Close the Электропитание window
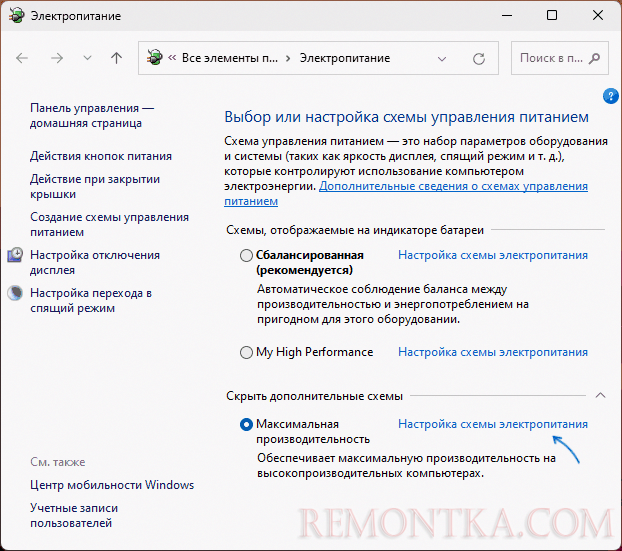This screenshot has width=622, height=551. point(598,15)
